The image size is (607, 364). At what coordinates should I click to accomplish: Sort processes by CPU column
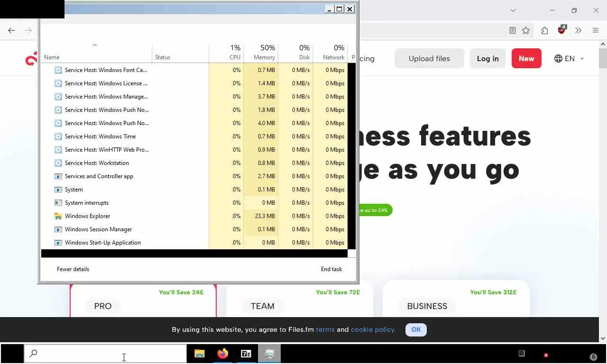(x=226, y=53)
